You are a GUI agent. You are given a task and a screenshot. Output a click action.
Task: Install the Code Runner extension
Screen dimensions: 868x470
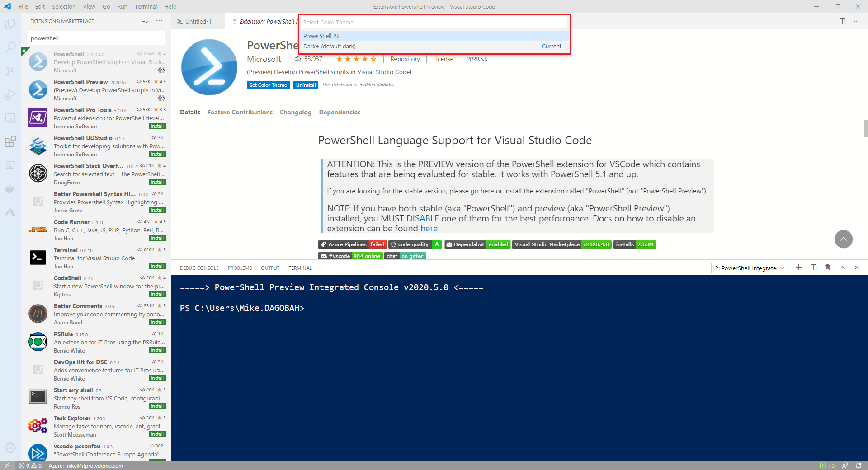pyautogui.click(x=157, y=239)
